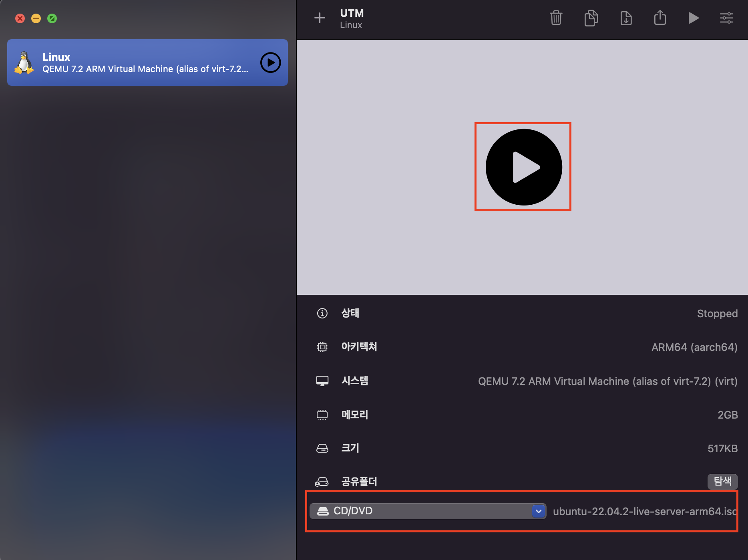Click the document download arrow icon in the toolbar
Screen dimensions: 748x560
click(x=626, y=18)
